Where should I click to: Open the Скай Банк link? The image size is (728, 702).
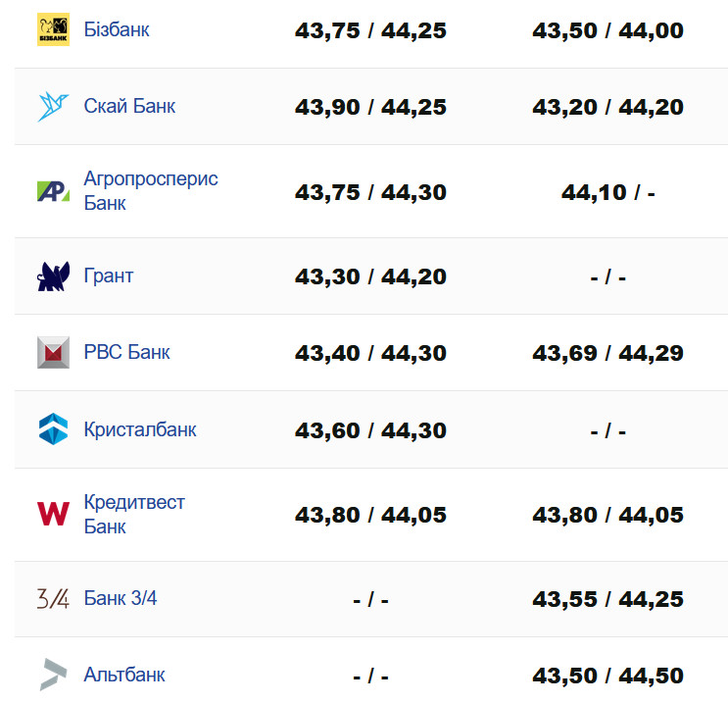[129, 107]
